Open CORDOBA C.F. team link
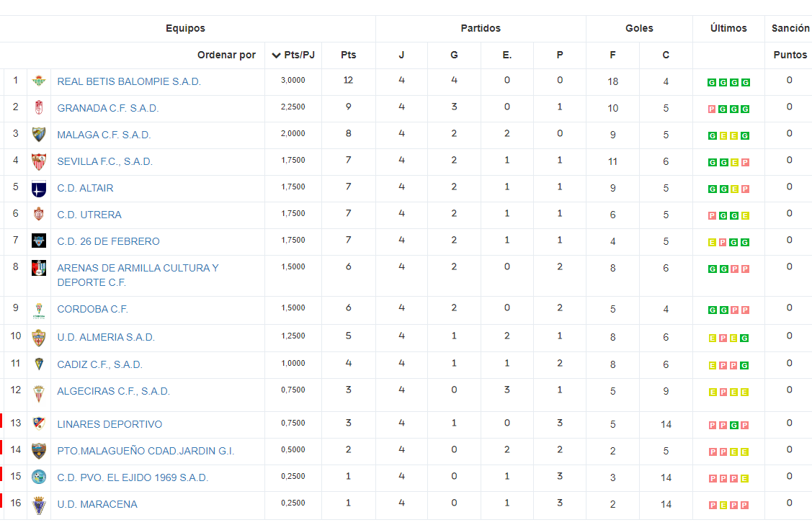812x525 pixels. click(92, 310)
